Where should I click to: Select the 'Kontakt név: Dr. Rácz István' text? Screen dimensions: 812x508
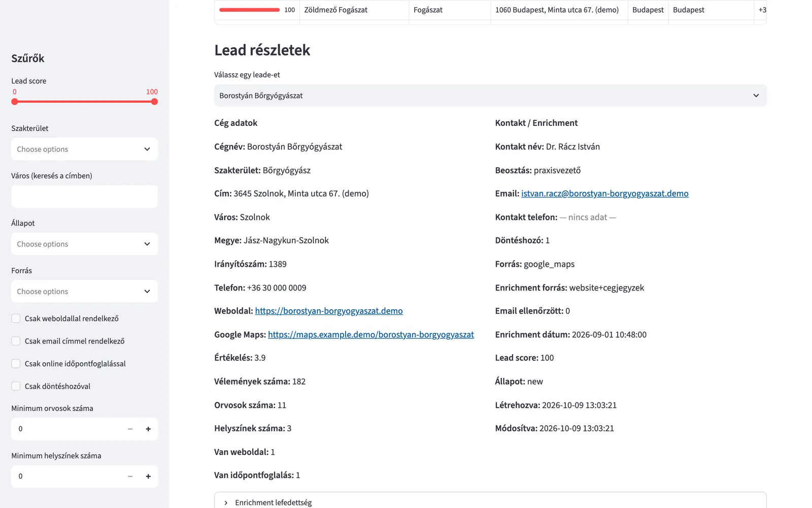(x=548, y=147)
